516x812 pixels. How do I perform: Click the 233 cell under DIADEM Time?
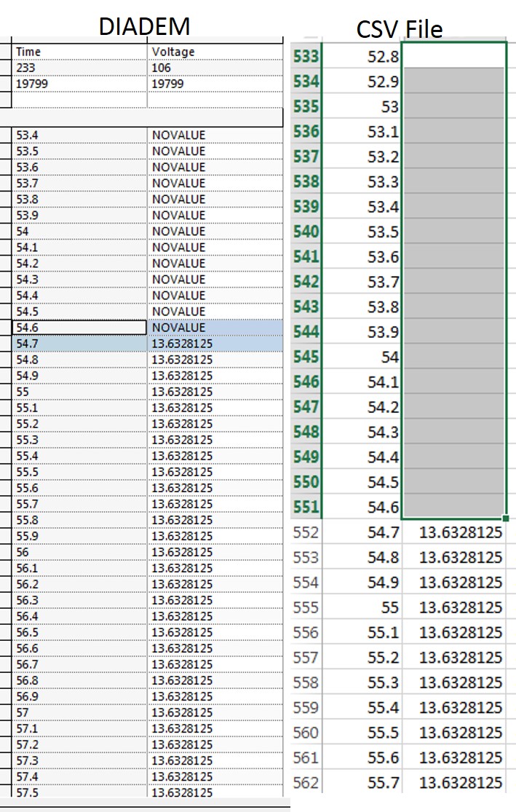point(79,68)
